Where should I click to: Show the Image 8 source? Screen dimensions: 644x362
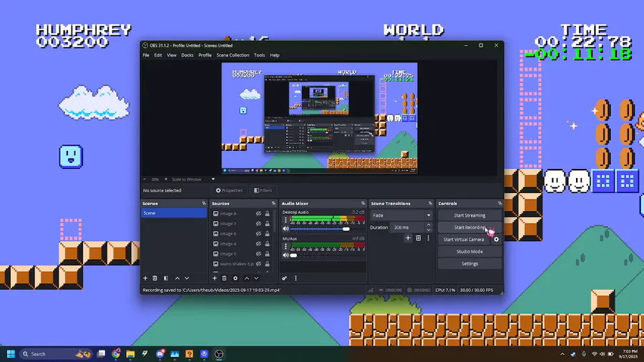coord(258,214)
